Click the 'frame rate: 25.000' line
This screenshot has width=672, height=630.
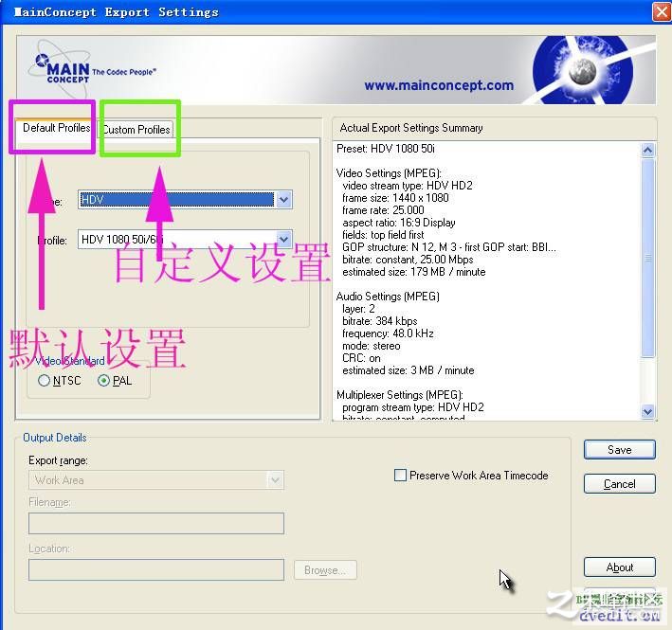coord(383,210)
